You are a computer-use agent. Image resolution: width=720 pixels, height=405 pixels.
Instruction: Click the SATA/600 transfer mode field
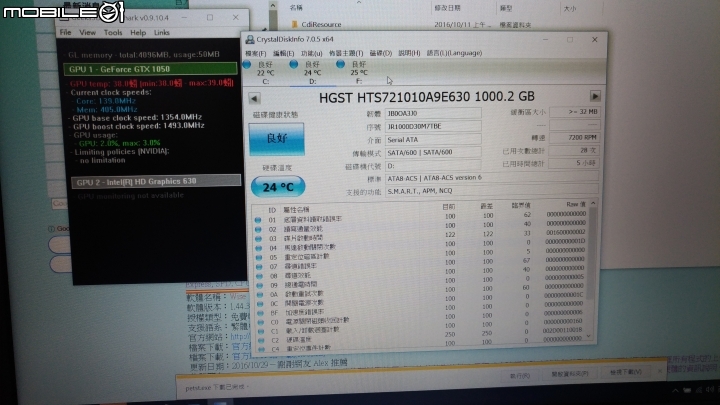tap(433, 152)
